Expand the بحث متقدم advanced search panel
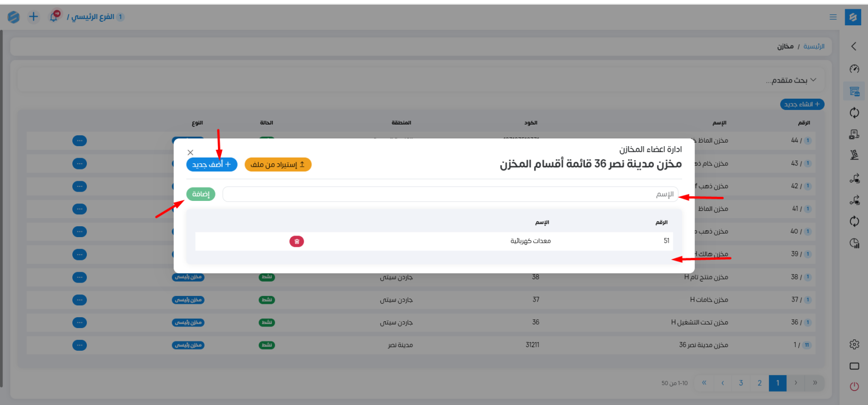The height and width of the screenshot is (405, 868). [x=791, y=81]
